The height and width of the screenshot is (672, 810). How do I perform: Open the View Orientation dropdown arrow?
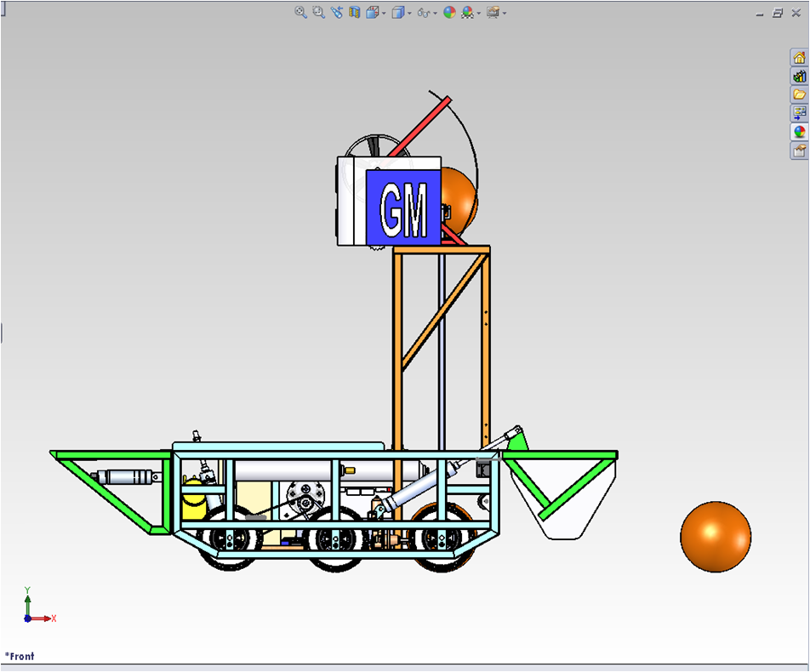[384, 13]
